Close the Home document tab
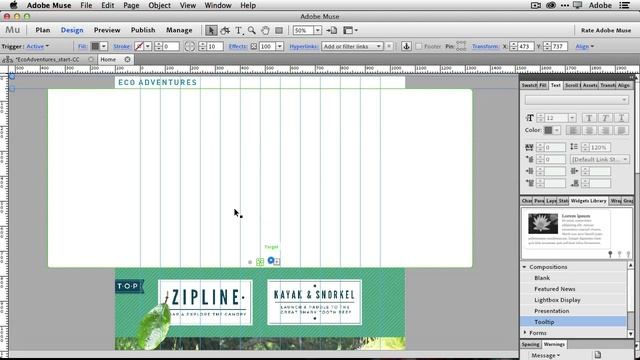Viewport: 640px width, 360px height. click(127, 60)
